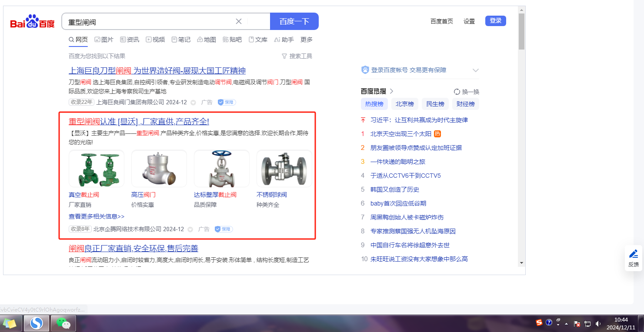Click the page scrollbar down arrow

[x=522, y=262]
